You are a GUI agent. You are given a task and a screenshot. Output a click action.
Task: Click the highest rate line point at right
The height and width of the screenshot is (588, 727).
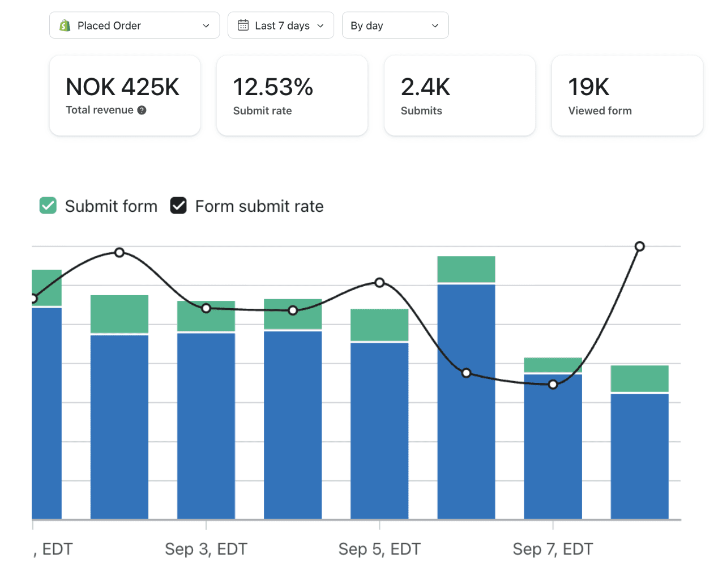point(639,246)
